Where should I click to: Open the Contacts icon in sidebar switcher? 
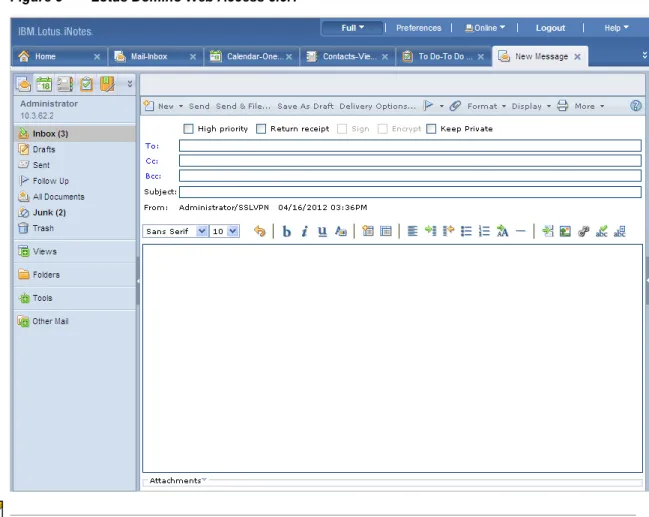pyautogui.click(x=65, y=84)
